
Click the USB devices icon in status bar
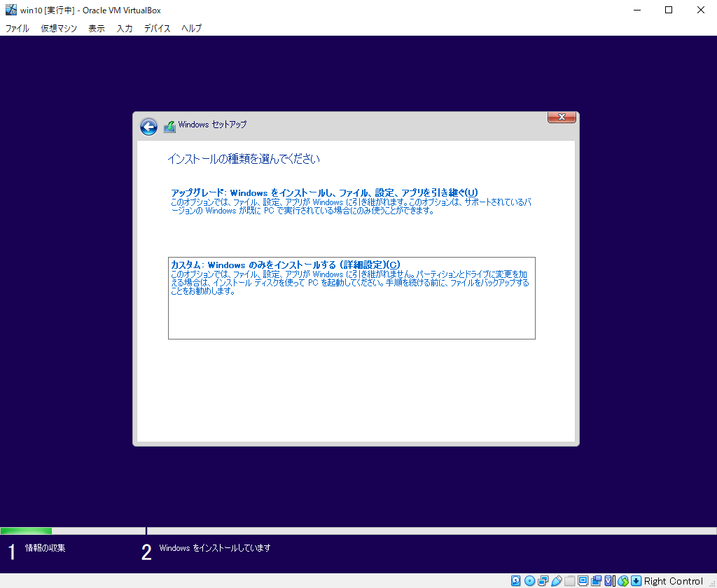[x=556, y=580]
